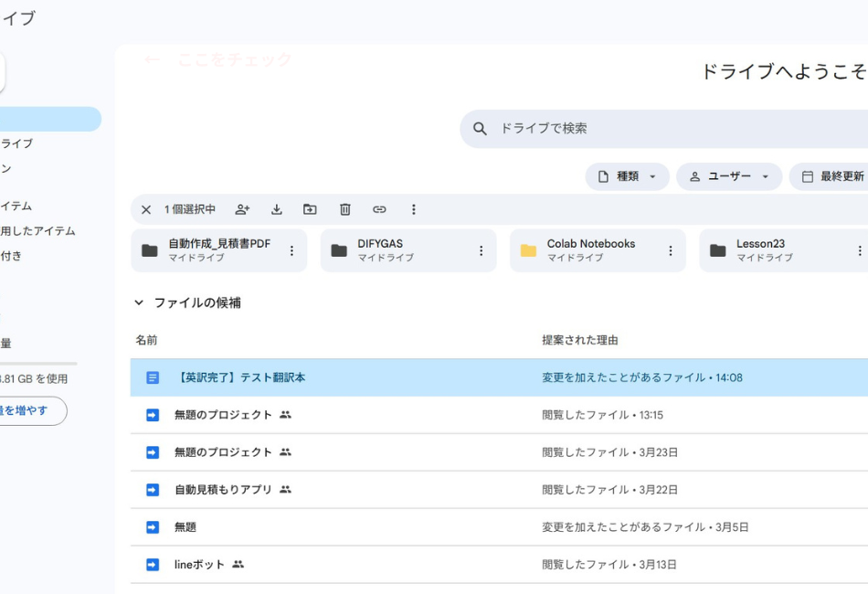This screenshot has width=868, height=594.
Task: Open more options for Colab Notebooks folder
Action: pos(670,250)
